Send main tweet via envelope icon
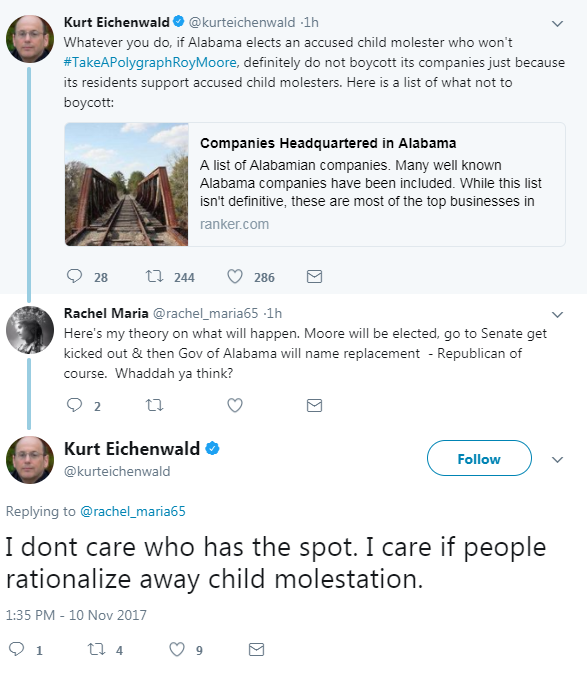 coord(256,649)
